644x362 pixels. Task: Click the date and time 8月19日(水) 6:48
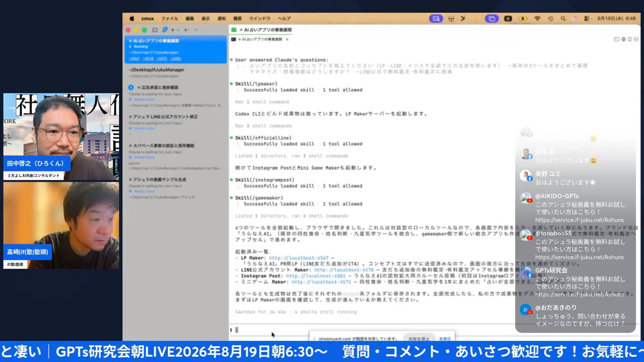(x=616, y=19)
